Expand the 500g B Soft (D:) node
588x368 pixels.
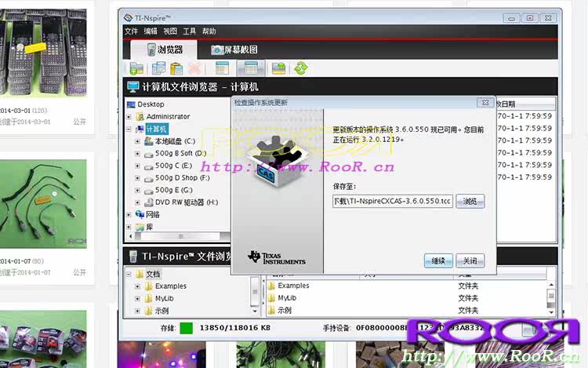point(138,154)
